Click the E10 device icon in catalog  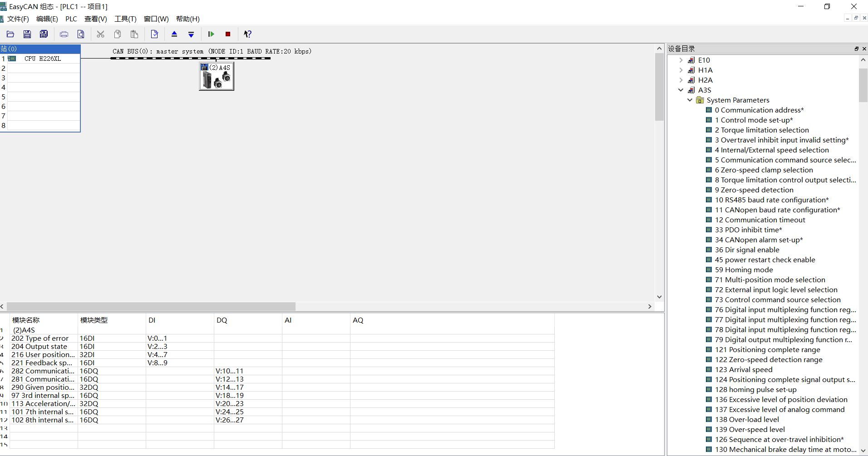(x=691, y=60)
